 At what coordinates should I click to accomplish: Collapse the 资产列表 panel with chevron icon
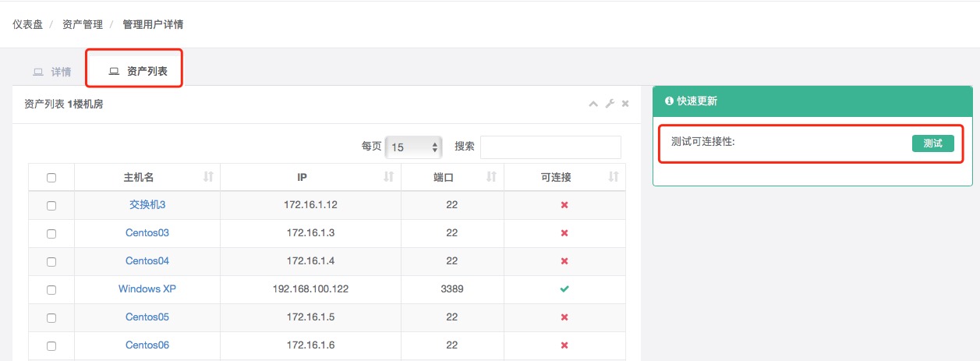[593, 104]
